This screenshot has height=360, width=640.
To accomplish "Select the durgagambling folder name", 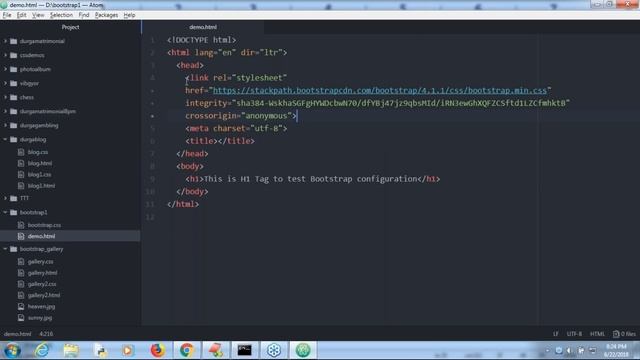I will tap(39, 125).
